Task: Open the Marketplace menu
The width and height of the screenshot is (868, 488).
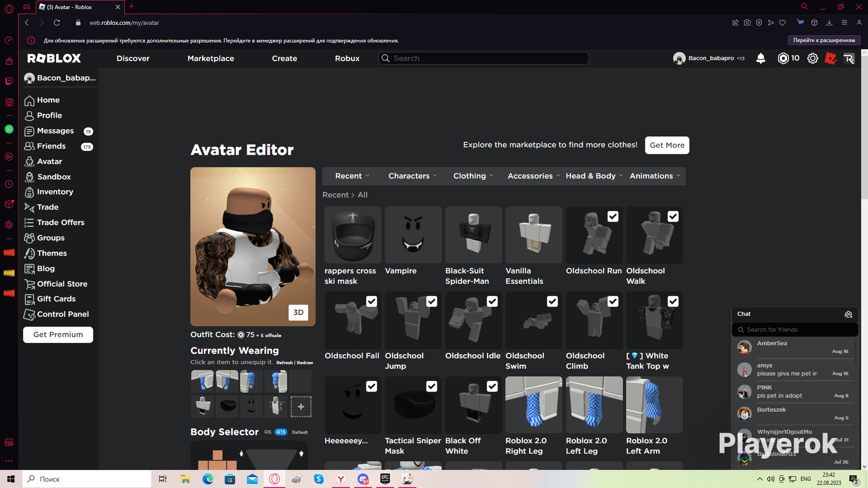Action: (210, 58)
